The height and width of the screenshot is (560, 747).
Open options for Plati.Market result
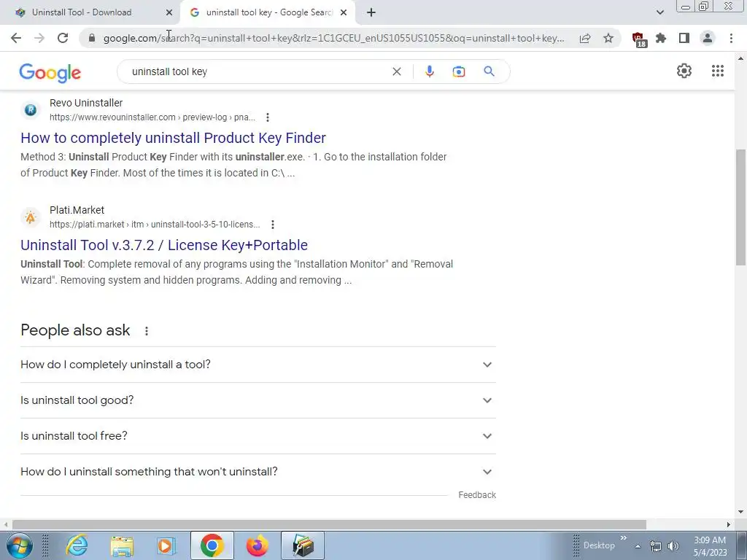[273, 225]
